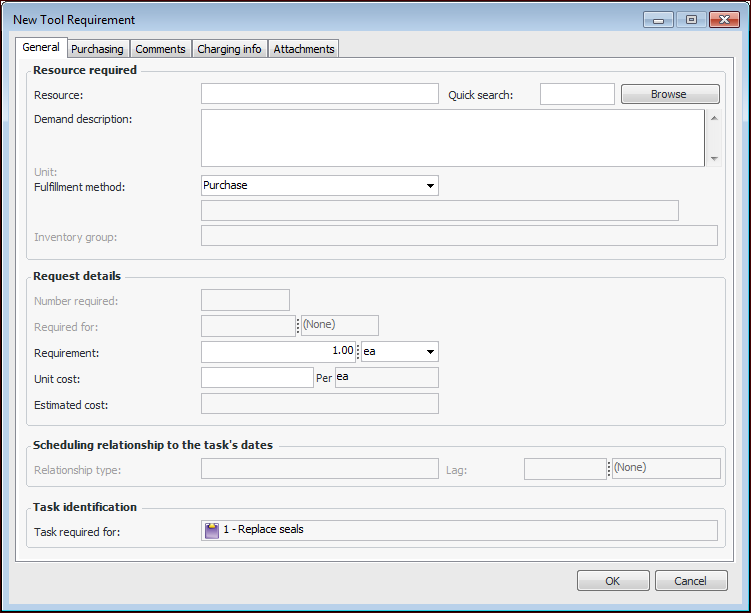Cancel the New Tool Requirement dialog

click(x=690, y=581)
